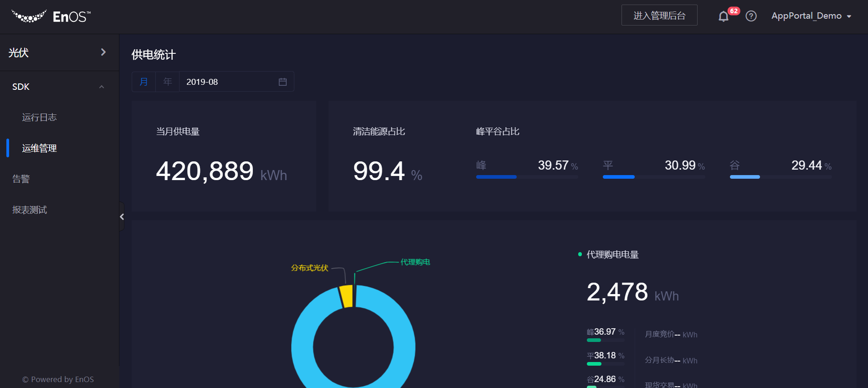Screen dimensions: 868x388
Task: Collapse sidebar with the left arrow handle
Action: click(x=122, y=217)
